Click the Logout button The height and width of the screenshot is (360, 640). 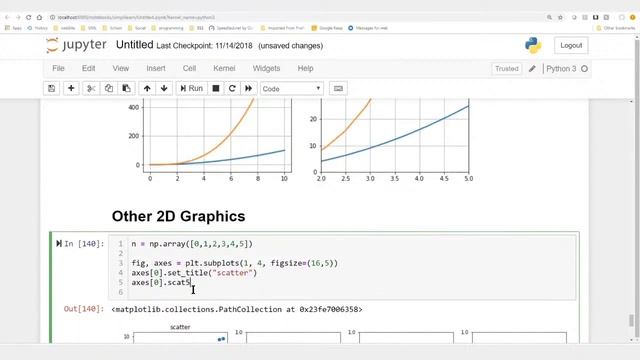tap(571, 45)
